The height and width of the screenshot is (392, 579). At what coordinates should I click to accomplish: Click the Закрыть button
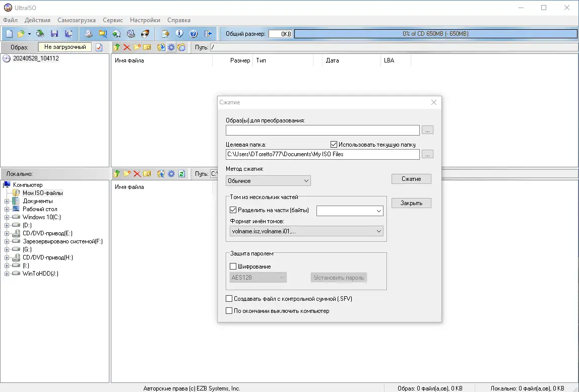tap(411, 203)
